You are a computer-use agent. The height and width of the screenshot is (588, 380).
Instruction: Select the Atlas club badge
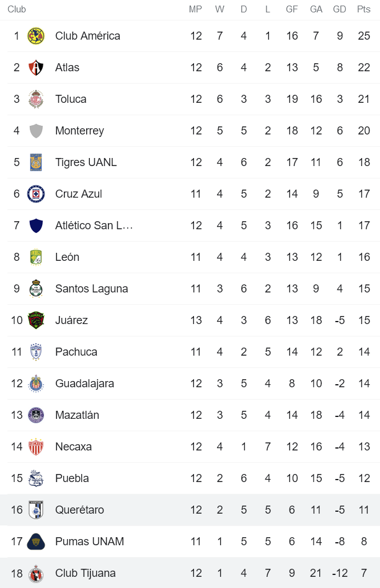click(37, 67)
